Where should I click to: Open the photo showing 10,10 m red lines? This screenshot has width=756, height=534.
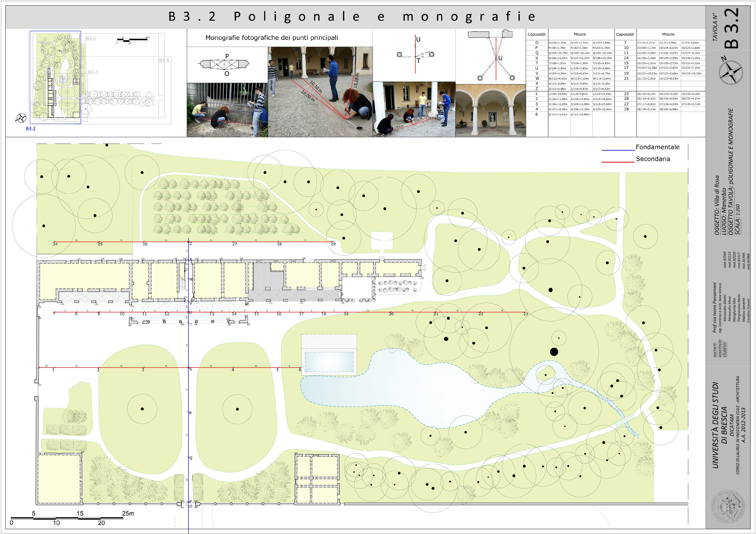pos(320,92)
